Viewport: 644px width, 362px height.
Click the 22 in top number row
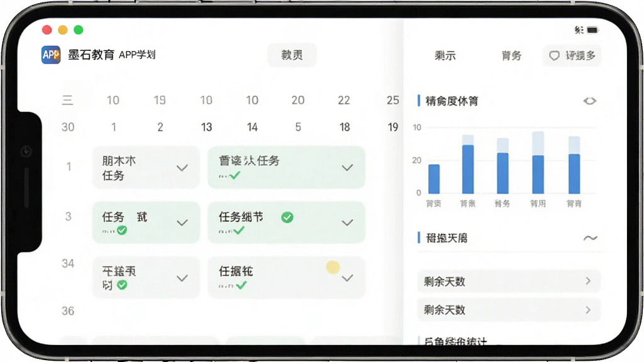[344, 100]
